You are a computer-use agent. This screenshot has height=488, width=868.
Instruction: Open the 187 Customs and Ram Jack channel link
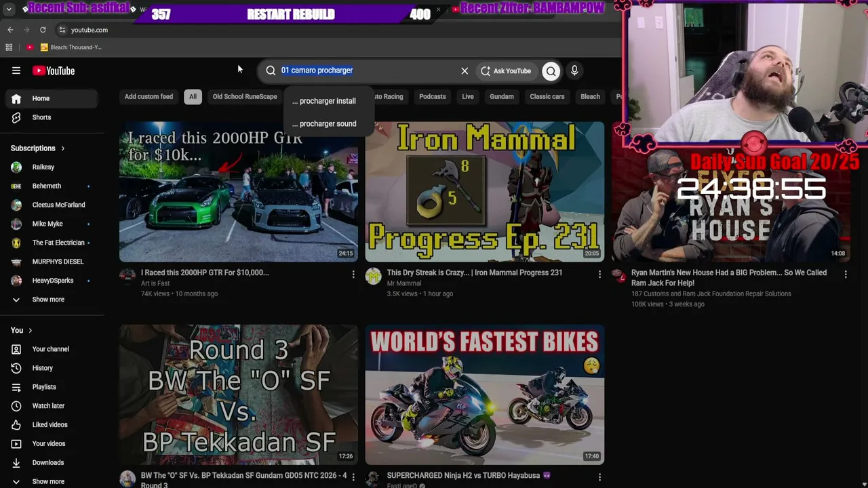(x=711, y=294)
